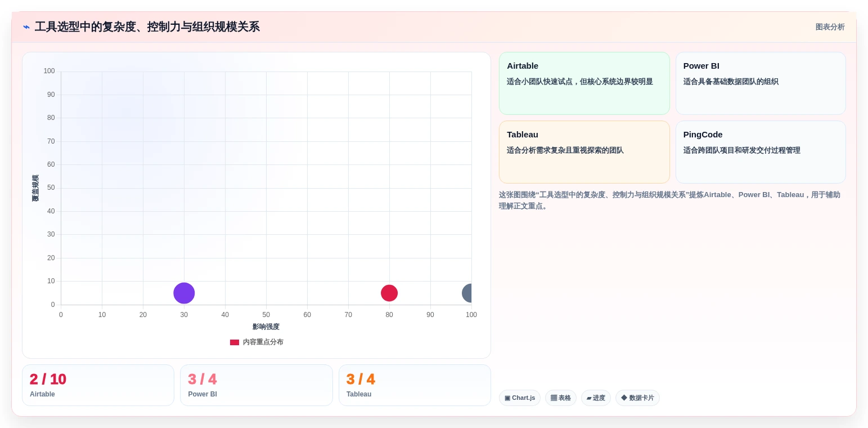
Task: Open the PingCode card
Action: 761,152
